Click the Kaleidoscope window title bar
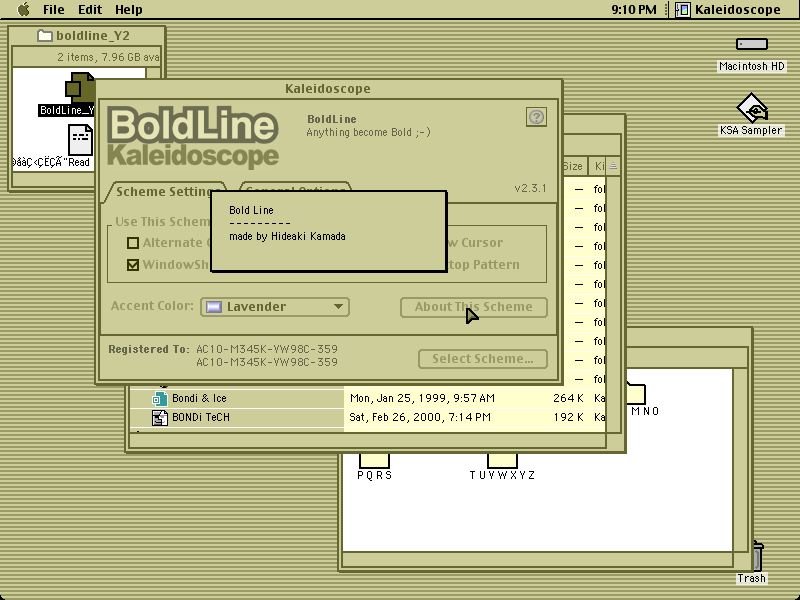Viewport: 800px width, 600px height. tap(328, 89)
